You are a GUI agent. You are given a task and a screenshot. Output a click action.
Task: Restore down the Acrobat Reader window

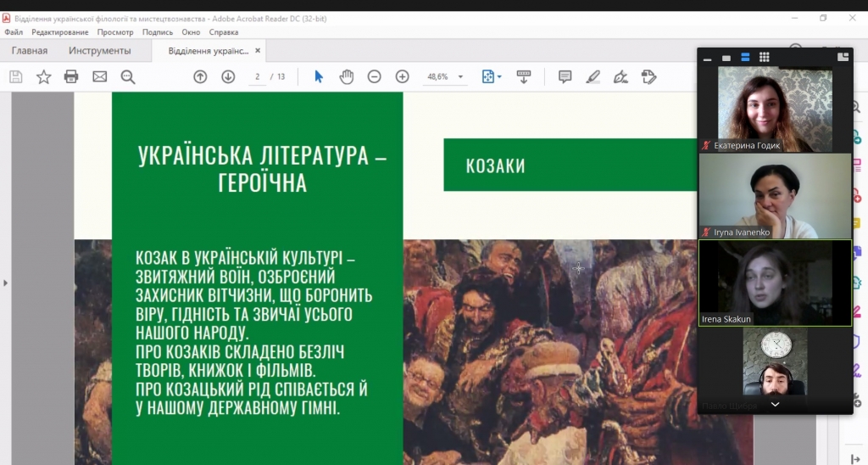pos(823,19)
